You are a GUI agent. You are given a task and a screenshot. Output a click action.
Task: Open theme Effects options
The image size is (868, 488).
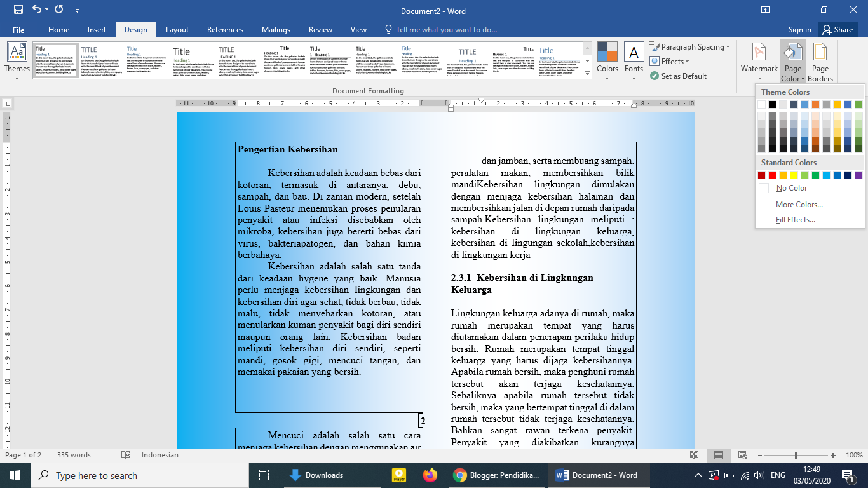pyautogui.click(x=671, y=61)
